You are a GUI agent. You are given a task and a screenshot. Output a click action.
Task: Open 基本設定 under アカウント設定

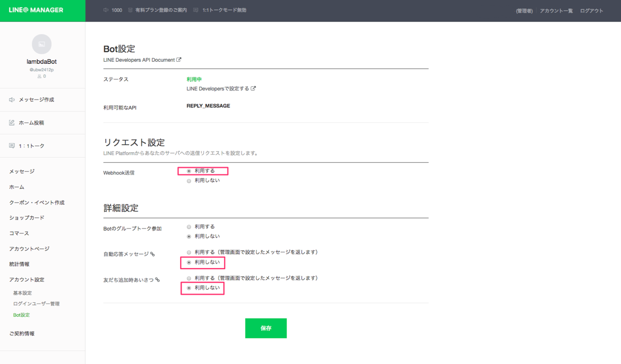pyautogui.click(x=22, y=293)
